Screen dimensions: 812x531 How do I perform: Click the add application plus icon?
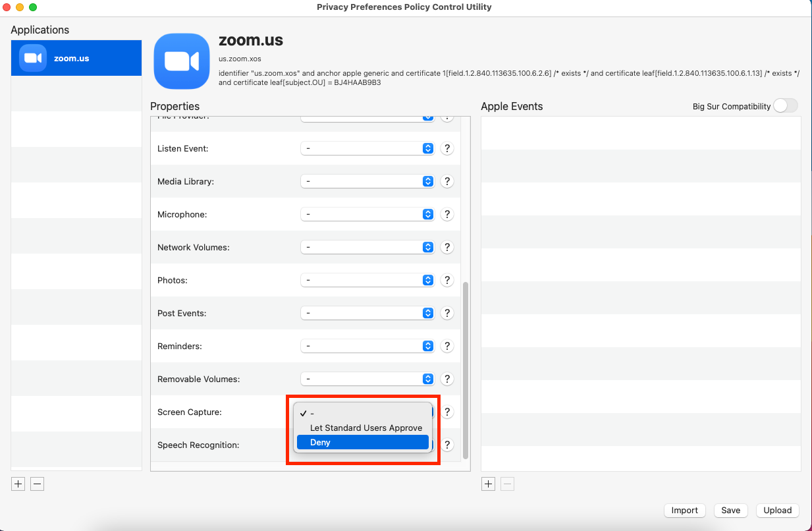click(x=18, y=484)
